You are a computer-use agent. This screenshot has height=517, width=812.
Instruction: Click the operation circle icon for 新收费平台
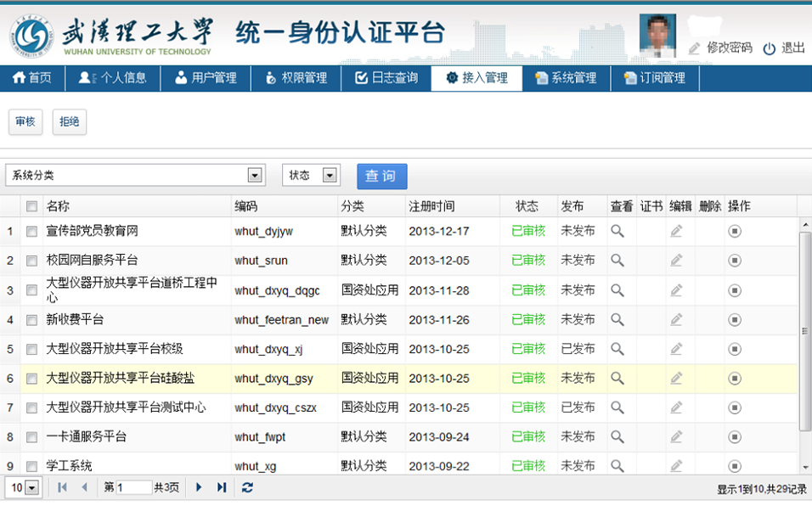click(735, 320)
